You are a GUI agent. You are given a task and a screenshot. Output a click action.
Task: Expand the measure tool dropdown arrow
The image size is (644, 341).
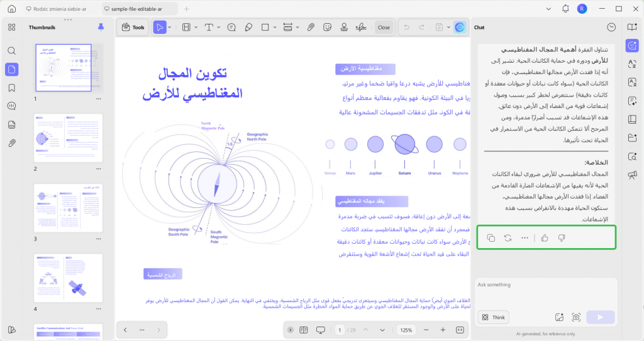(297, 28)
